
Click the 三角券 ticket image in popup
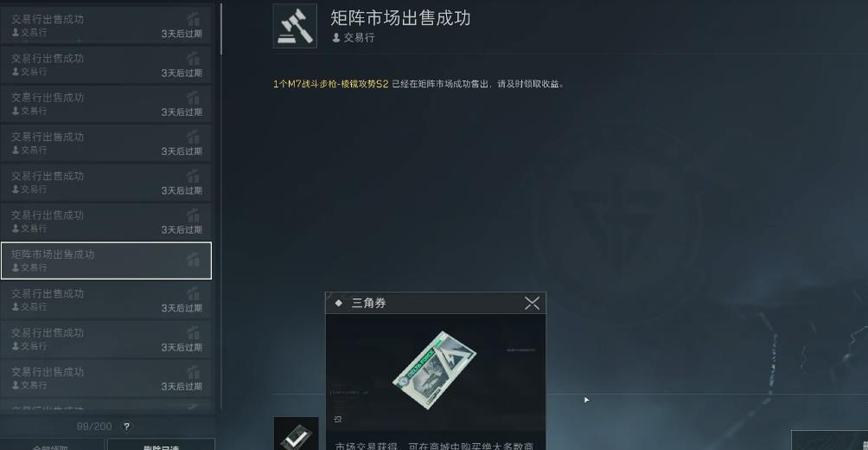(434, 370)
